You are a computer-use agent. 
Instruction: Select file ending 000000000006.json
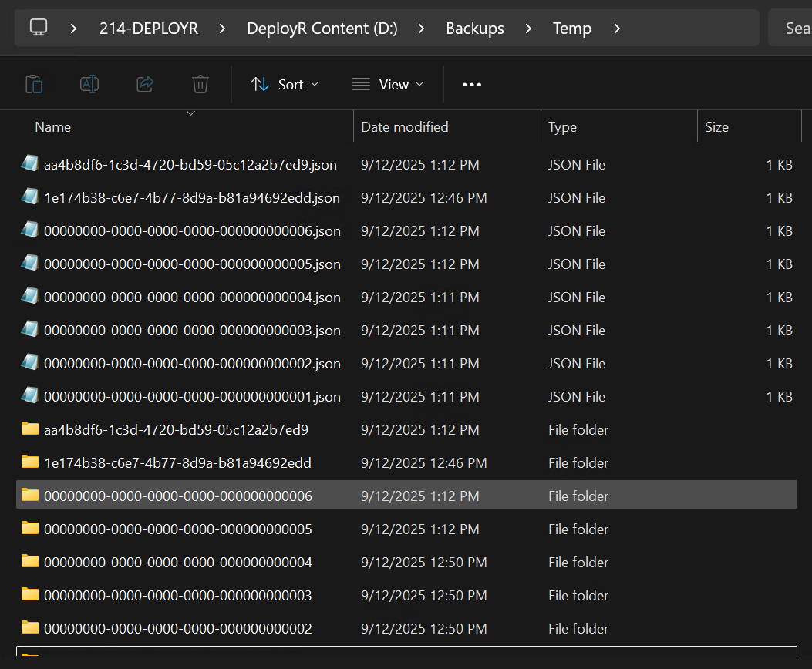tap(406, 230)
